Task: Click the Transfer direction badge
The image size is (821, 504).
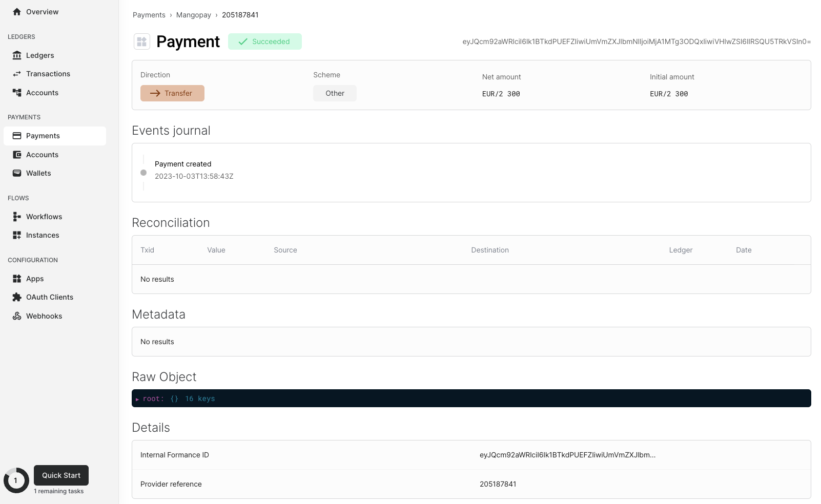Action: click(172, 93)
